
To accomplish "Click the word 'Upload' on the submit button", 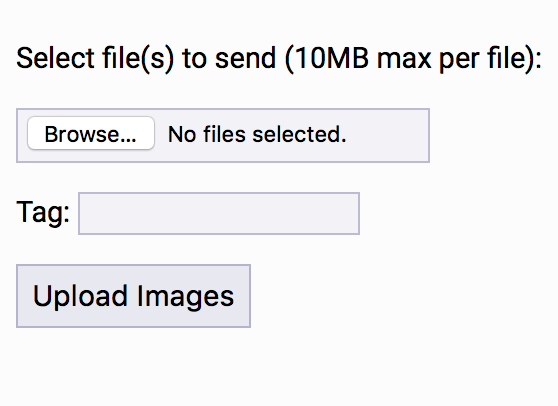I will pyautogui.click(x=80, y=296).
